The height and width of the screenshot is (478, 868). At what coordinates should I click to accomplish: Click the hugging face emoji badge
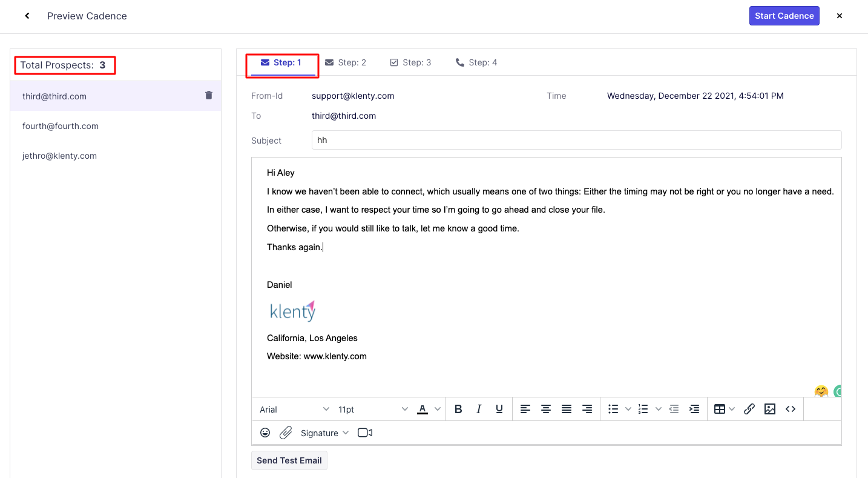coord(821,391)
